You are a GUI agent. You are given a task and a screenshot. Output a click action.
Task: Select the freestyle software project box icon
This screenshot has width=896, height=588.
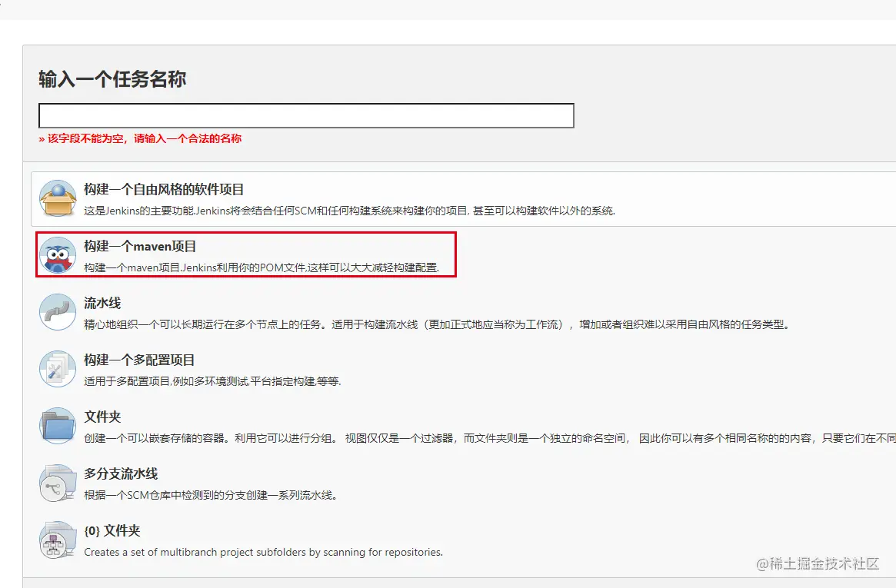(58, 198)
